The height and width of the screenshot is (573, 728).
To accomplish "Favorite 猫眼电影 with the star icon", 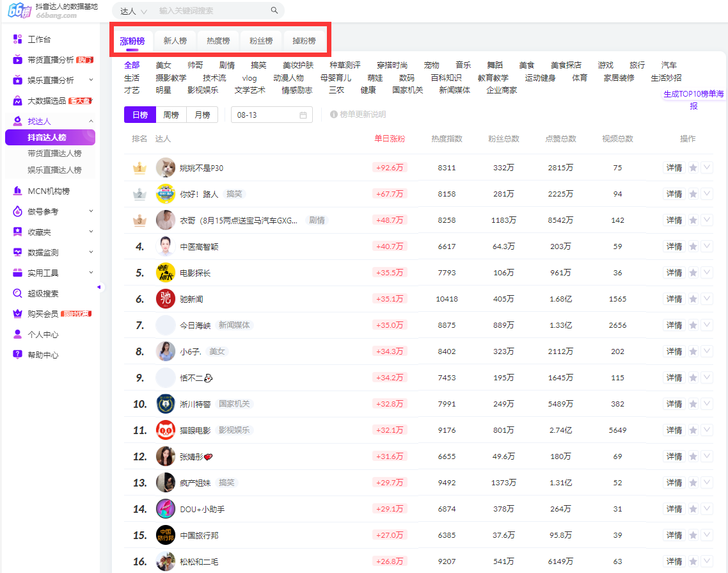I will (693, 430).
